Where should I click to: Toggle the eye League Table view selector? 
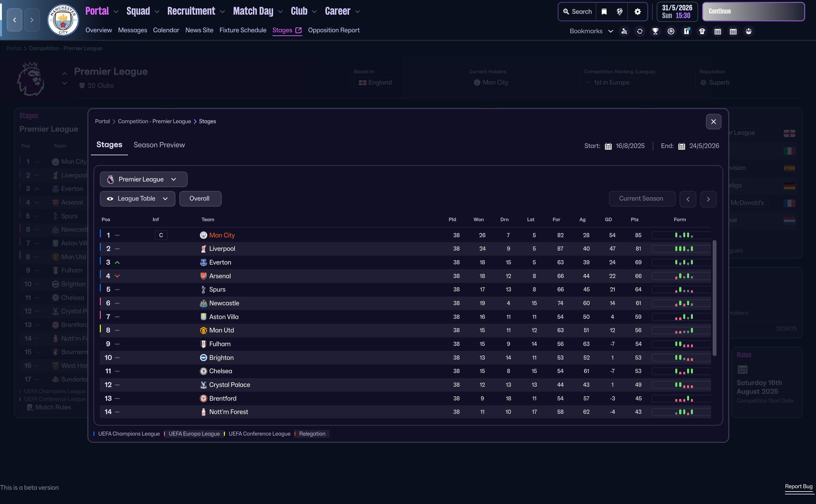coord(137,199)
